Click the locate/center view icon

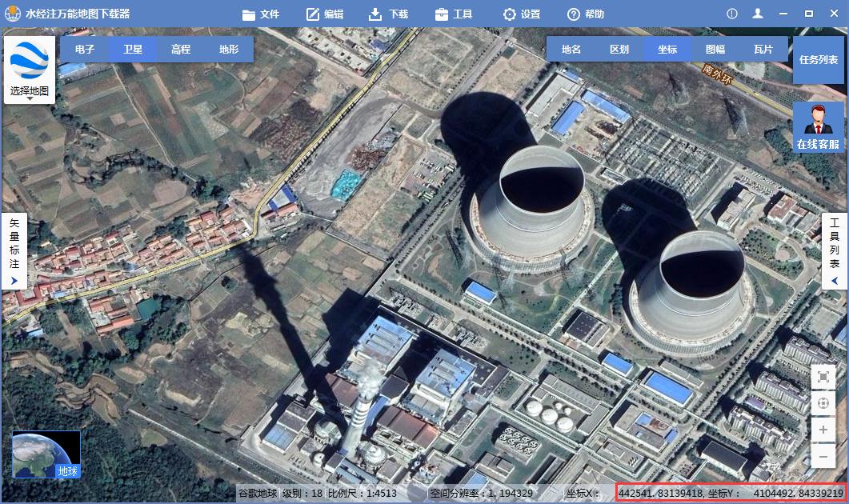tap(823, 402)
